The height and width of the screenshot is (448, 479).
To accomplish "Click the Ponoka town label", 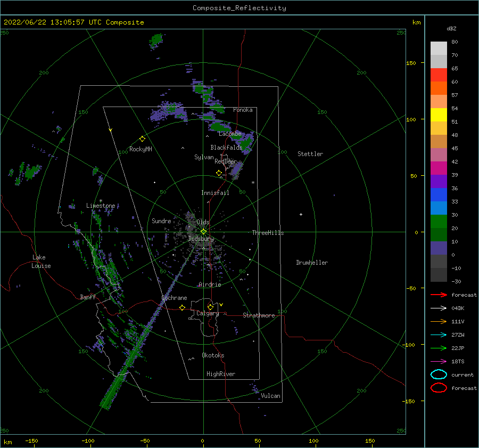I will point(243,110).
